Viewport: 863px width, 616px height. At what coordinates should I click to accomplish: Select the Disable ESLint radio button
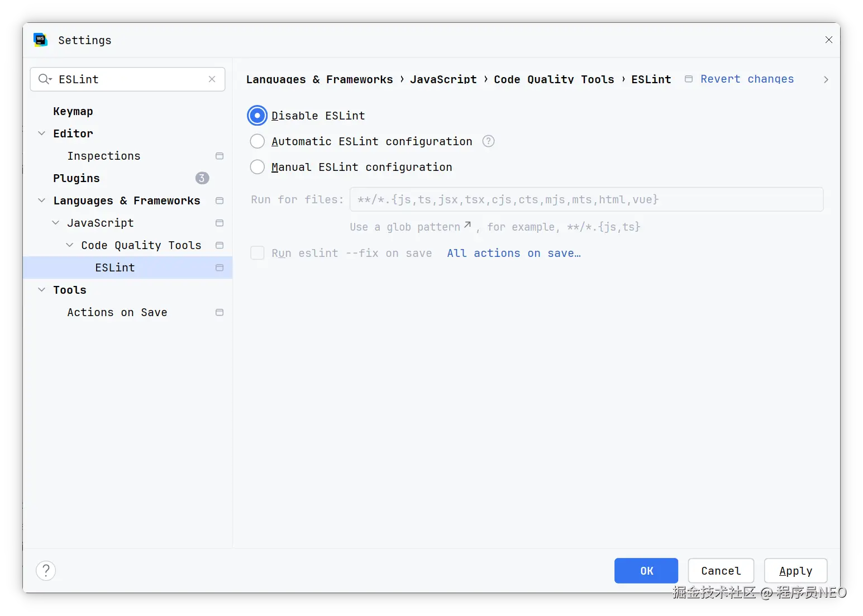click(x=257, y=116)
